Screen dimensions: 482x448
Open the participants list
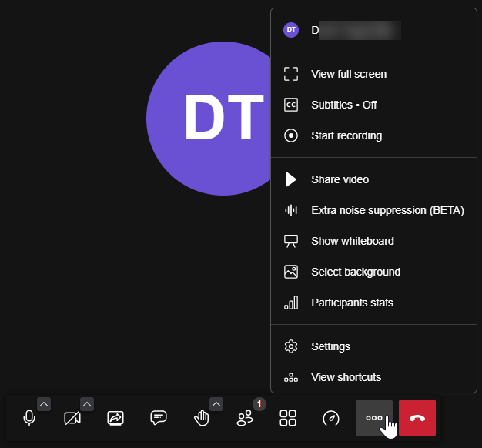tap(245, 418)
